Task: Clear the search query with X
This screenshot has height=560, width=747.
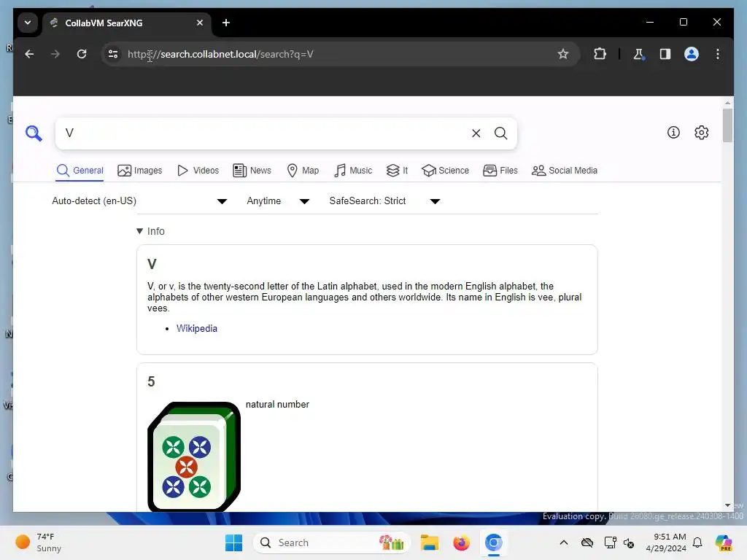Action: tap(476, 133)
